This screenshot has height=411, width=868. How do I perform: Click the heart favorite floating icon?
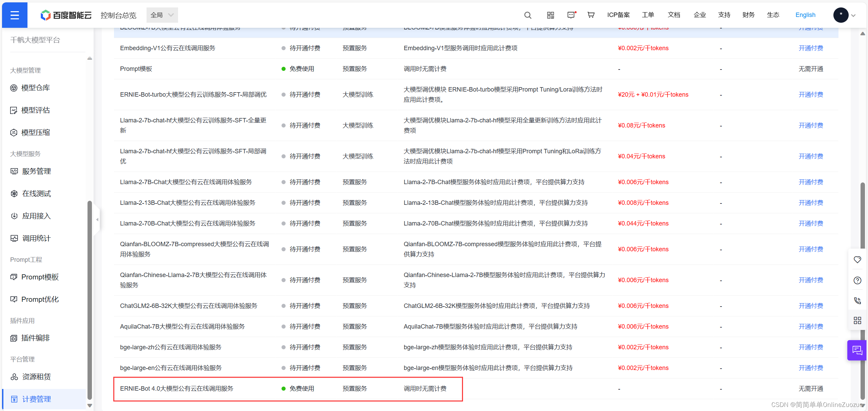(x=857, y=260)
